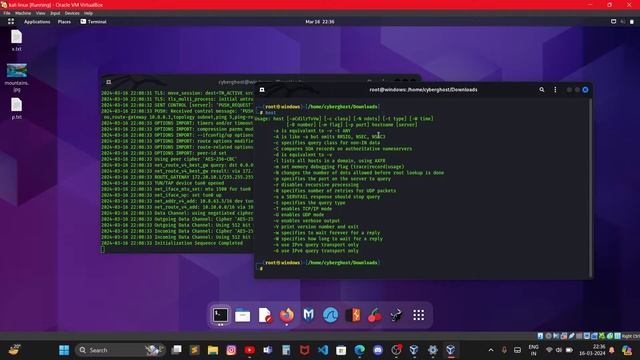Open the Terminal app menu in top bar
Viewport: 640px width, 360px height.
[93, 22]
